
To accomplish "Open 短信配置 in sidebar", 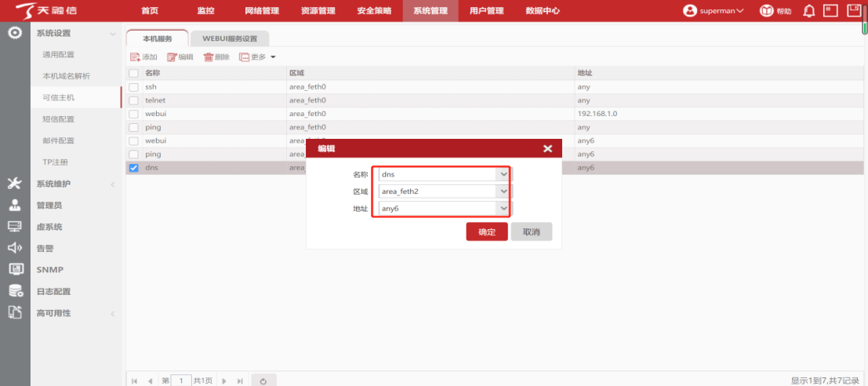I will coord(59,119).
